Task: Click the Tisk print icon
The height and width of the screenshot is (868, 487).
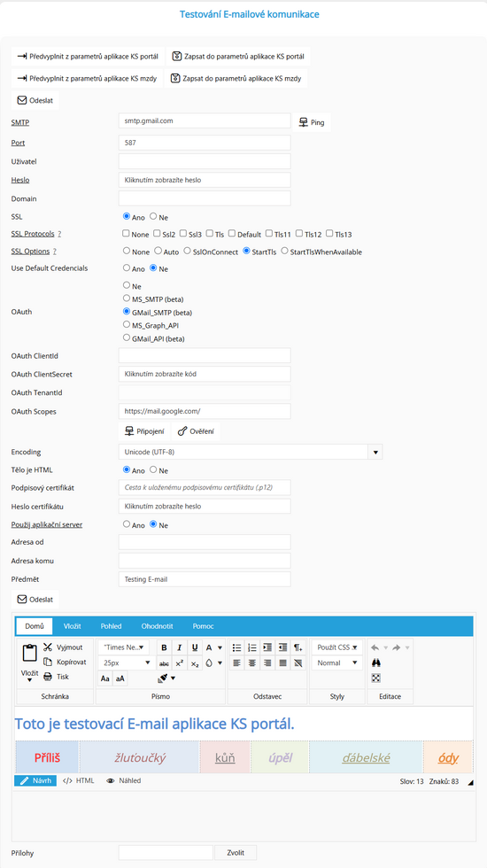Action: point(48,677)
